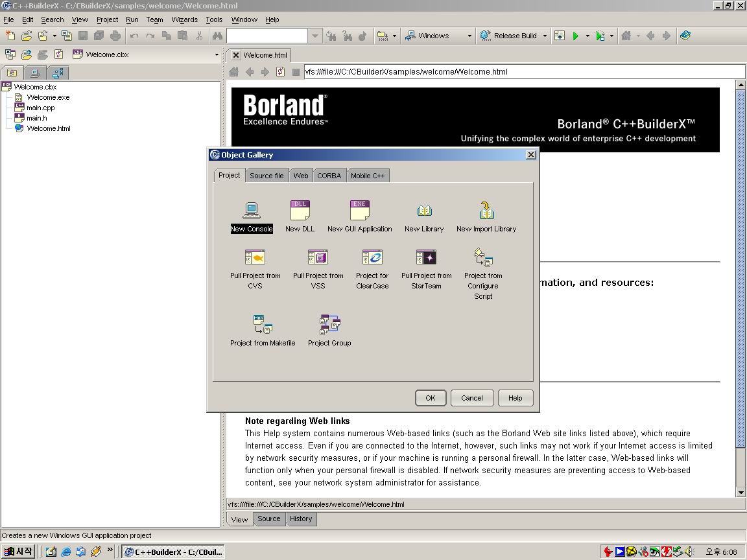Image resolution: width=747 pixels, height=560 pixels.
Task: Switch to the Source file tab
Action: [x=267, y=176]
